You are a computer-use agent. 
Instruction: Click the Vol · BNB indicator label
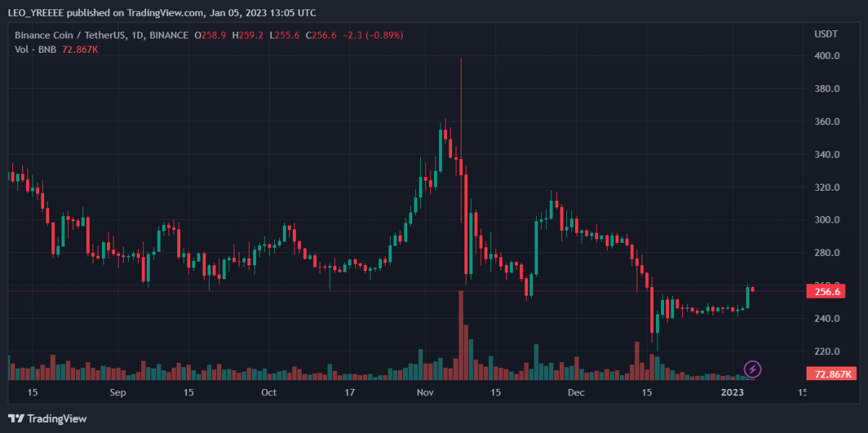pos(35,49)
